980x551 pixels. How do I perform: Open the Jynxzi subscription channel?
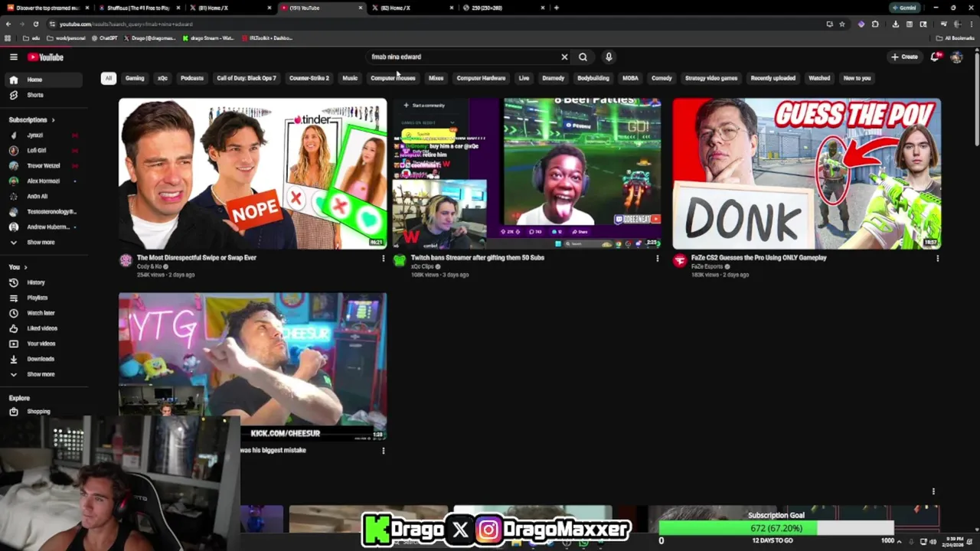tap(44, 135)
